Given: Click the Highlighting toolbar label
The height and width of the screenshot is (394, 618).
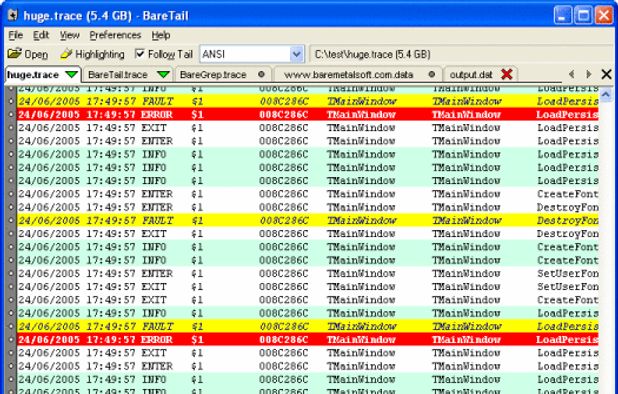Looking at the screenshot, I should [100, 54].
